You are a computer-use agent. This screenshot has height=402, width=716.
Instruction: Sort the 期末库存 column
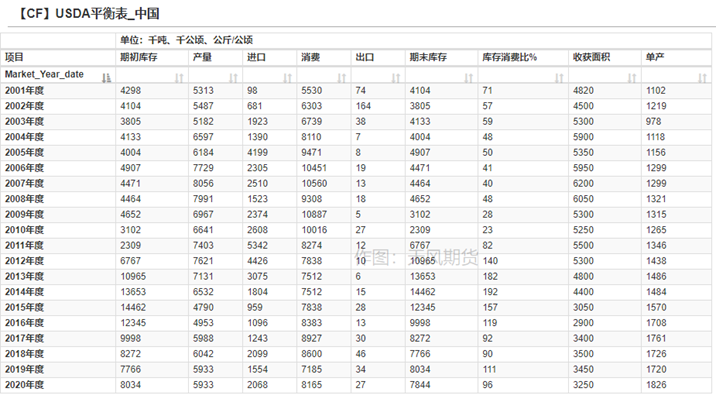point(469,78)
